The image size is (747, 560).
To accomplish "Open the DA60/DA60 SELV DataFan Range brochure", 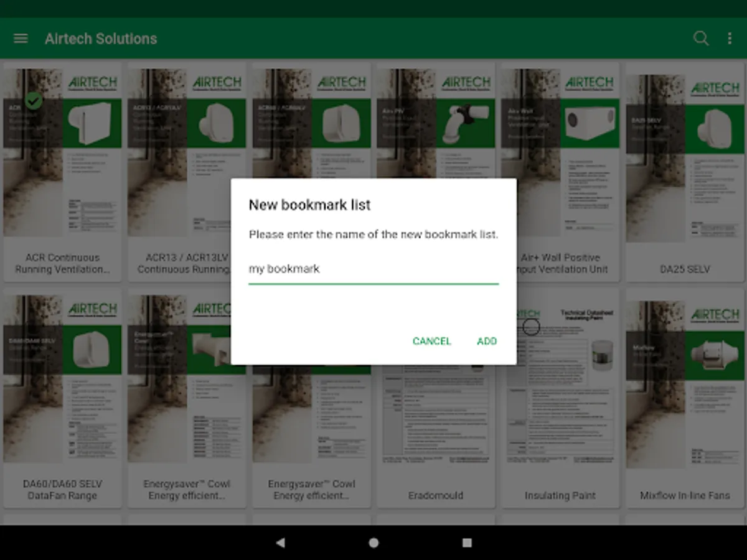I will pos(62,398).
